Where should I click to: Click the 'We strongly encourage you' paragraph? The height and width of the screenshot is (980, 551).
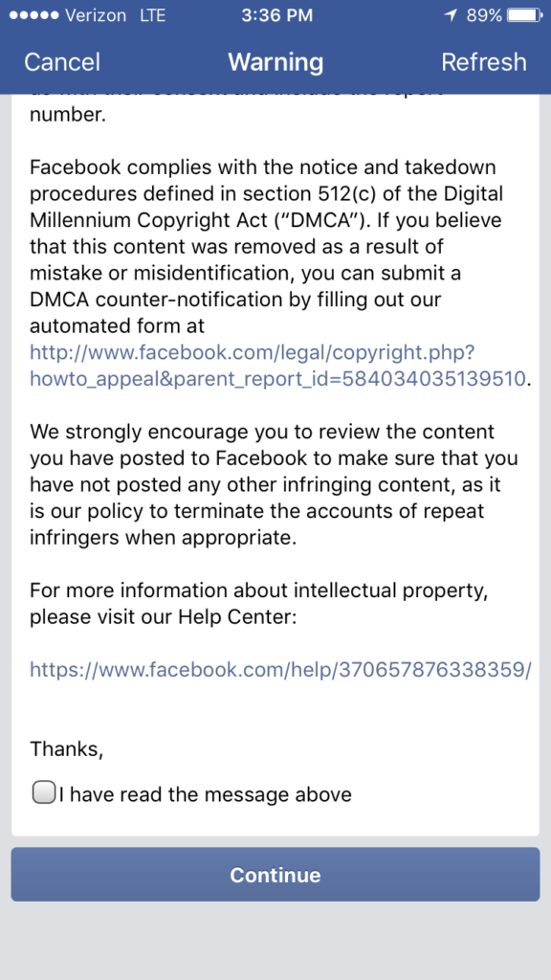coord(275,484)
